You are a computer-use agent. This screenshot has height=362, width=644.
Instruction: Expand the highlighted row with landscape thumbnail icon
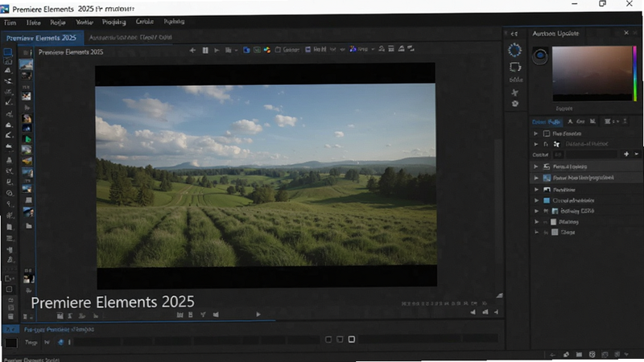536,178
